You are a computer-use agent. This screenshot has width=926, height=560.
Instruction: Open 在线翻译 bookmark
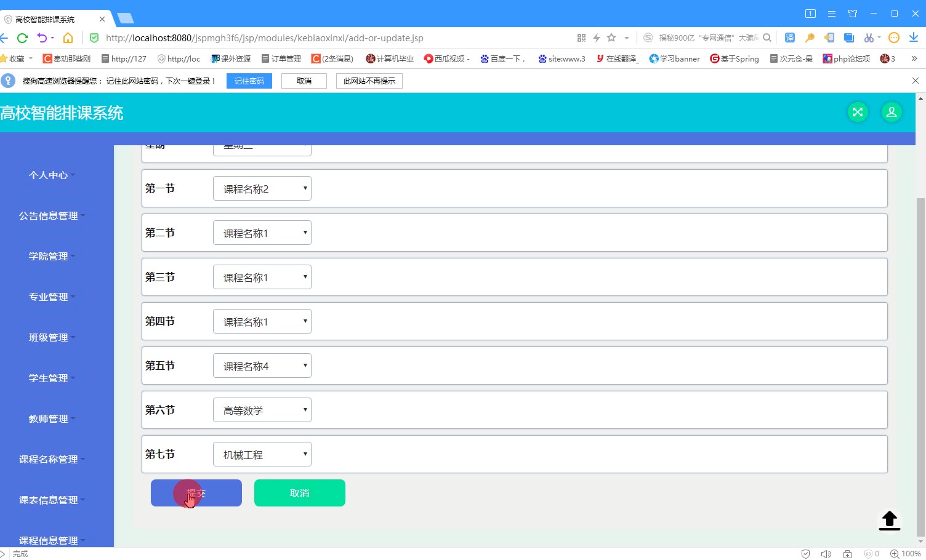pos(618,58)
